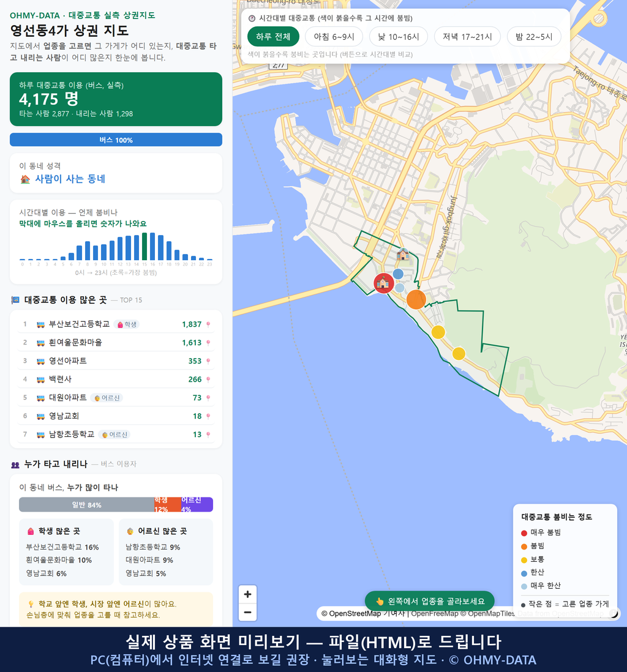Click the 버스 100% share bar
This screenshot has width=627, height=672.
(116, 140)
